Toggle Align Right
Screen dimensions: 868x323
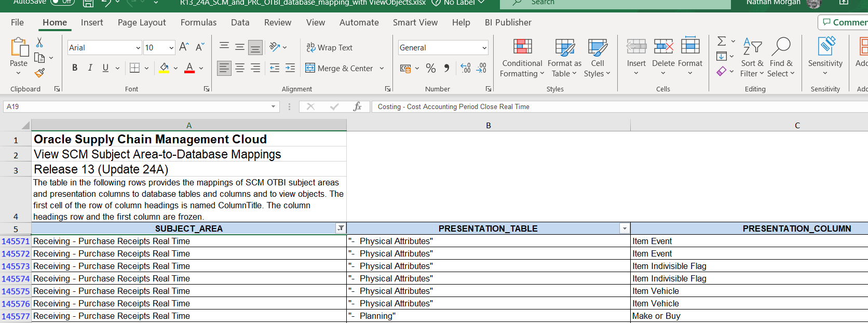coord(255,68)
